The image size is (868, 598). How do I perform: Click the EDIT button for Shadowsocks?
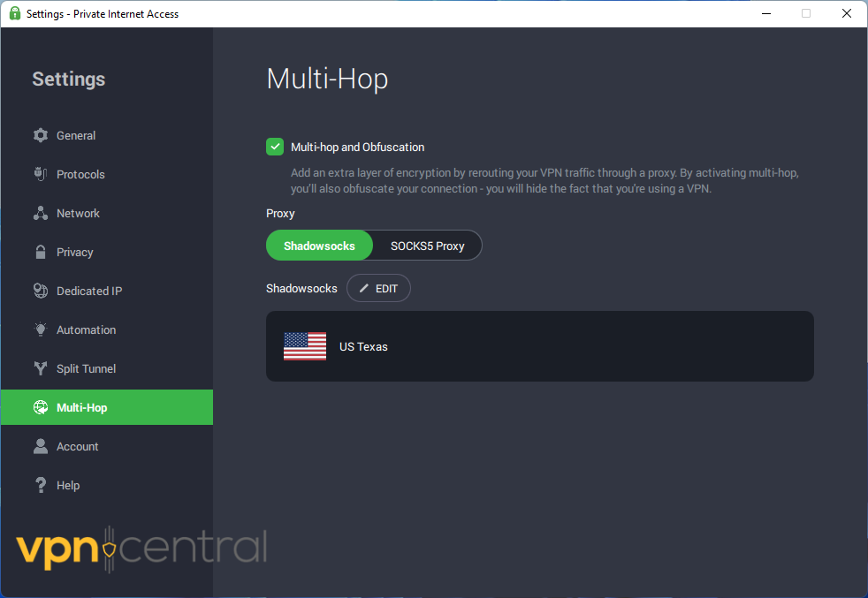[x=378, y=288]
